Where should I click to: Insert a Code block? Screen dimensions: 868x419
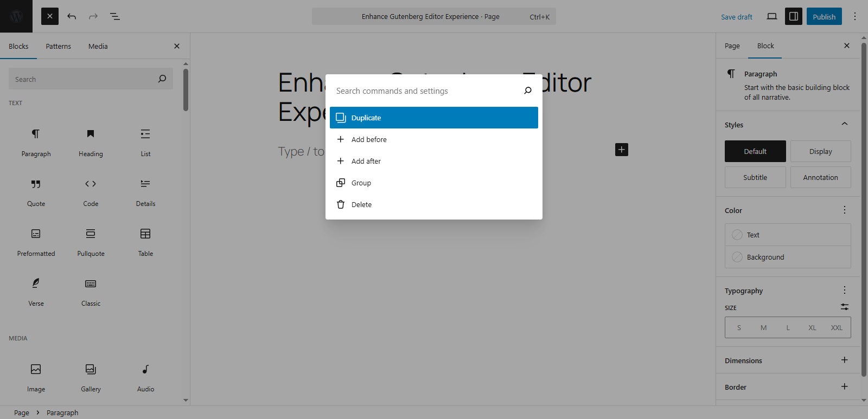91,192
